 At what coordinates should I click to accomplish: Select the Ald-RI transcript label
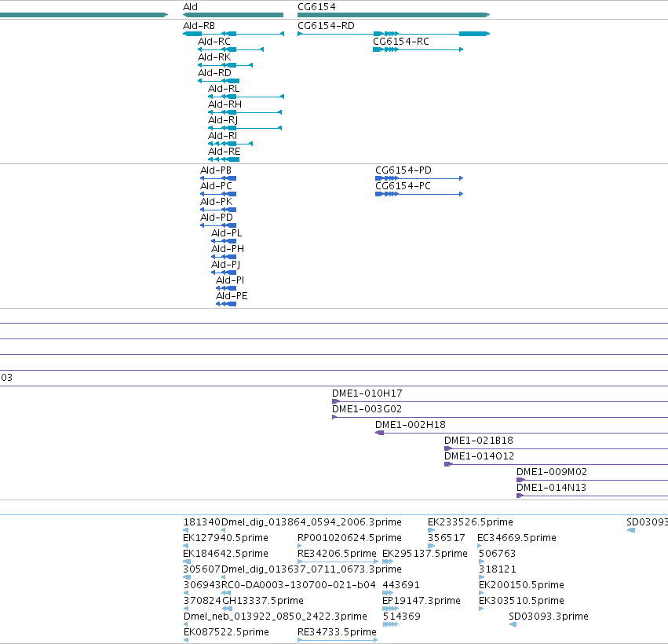pos(222,136)
